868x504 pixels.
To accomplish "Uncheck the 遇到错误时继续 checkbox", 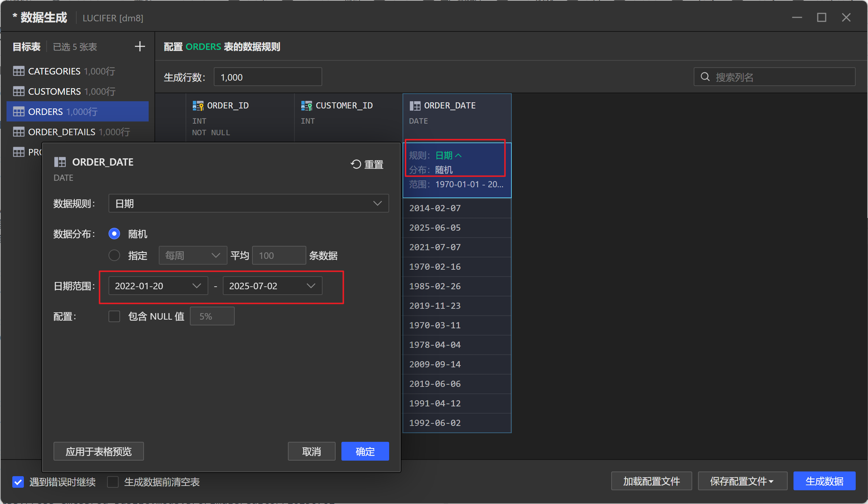I will (x=18, y=482).
